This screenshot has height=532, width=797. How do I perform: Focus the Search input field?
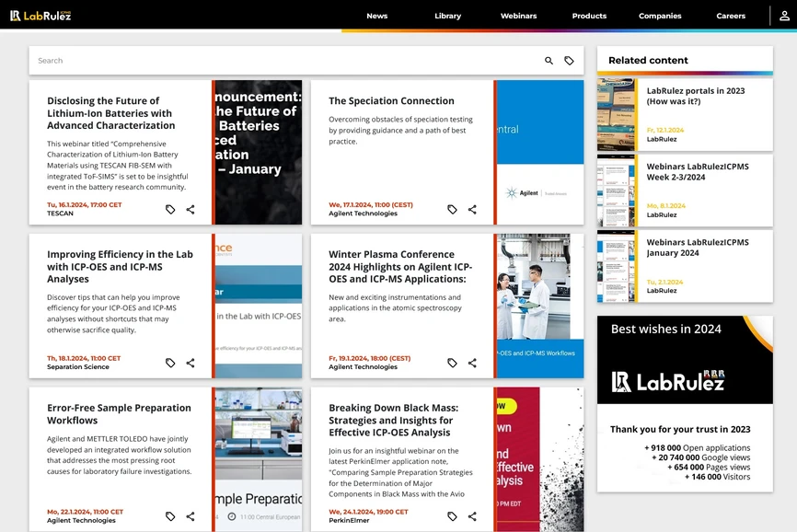point(284,61)
